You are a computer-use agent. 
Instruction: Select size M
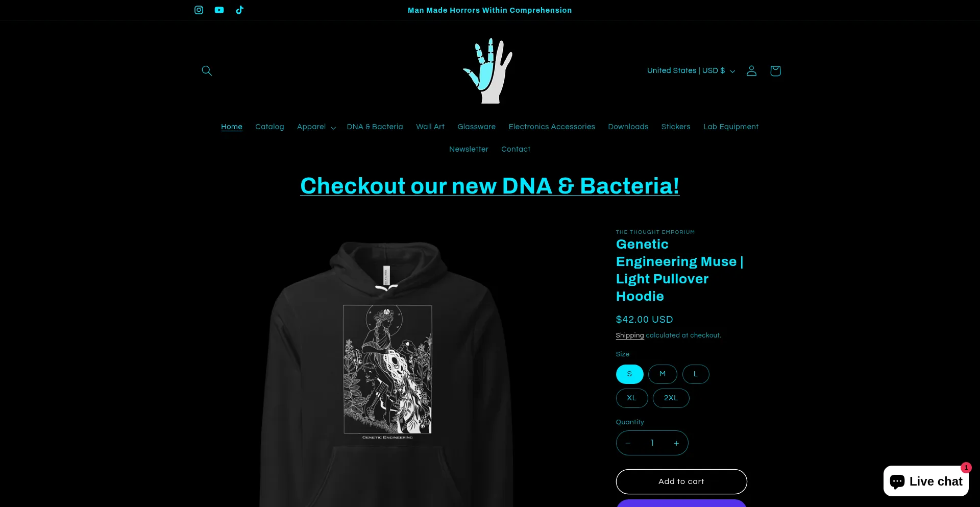click(663, 374)
